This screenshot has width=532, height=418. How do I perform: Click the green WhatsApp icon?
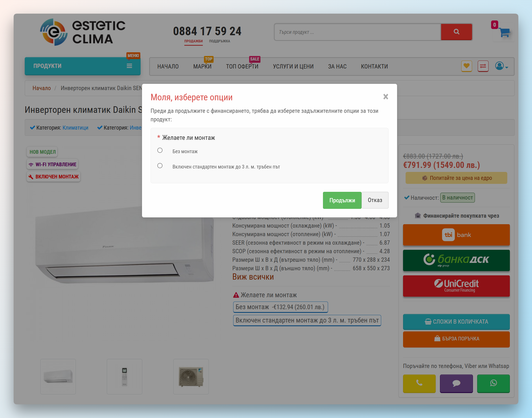[x=493, y=383]
